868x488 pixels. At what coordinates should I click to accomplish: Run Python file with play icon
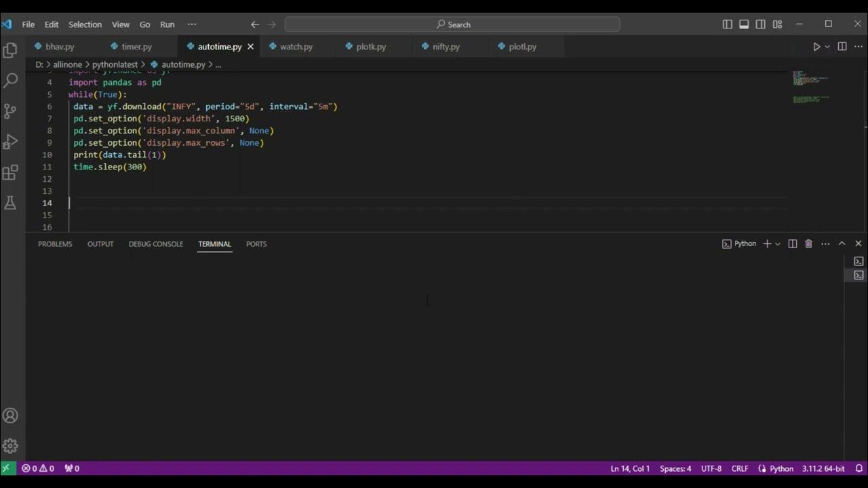click(816, 47)
